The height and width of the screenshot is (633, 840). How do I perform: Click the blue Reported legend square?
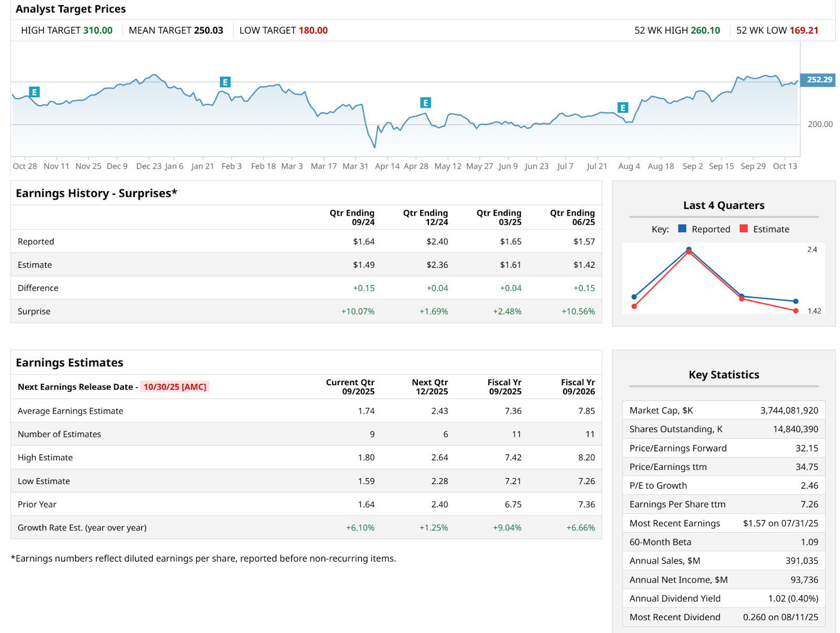coord(682,228)
